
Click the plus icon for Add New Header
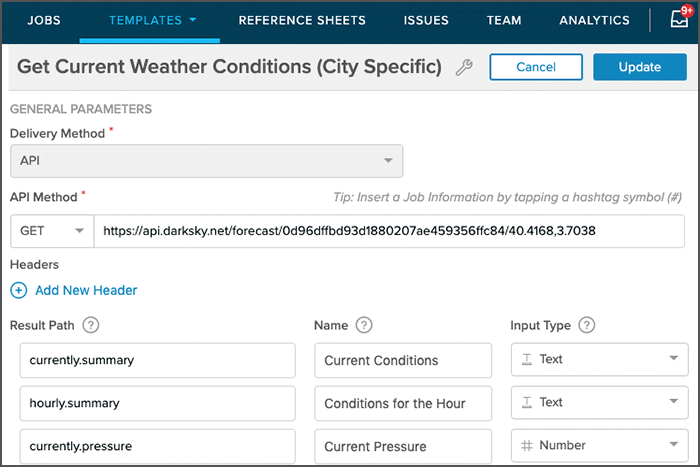pyautogui.click(x=19, y=290)
